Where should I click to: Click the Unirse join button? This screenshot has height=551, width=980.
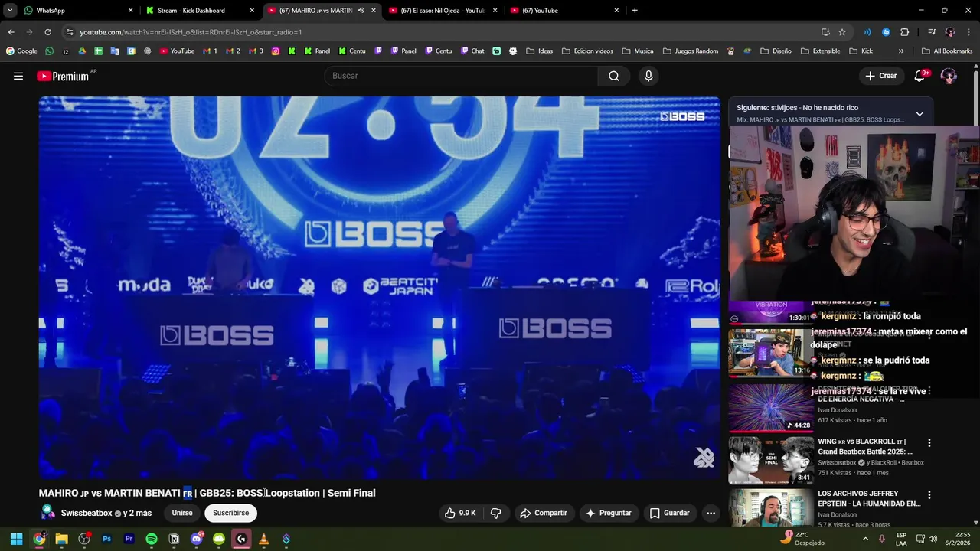[182, 513]
